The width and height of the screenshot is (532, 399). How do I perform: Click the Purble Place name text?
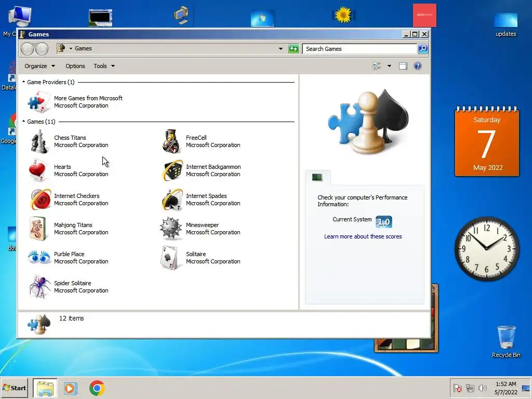click(69, 254)
